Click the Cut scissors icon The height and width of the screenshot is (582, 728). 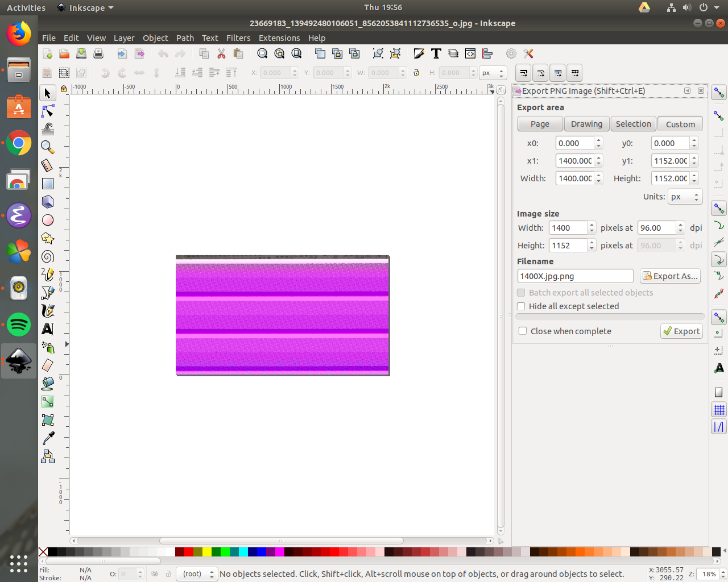tap(221, 53)
